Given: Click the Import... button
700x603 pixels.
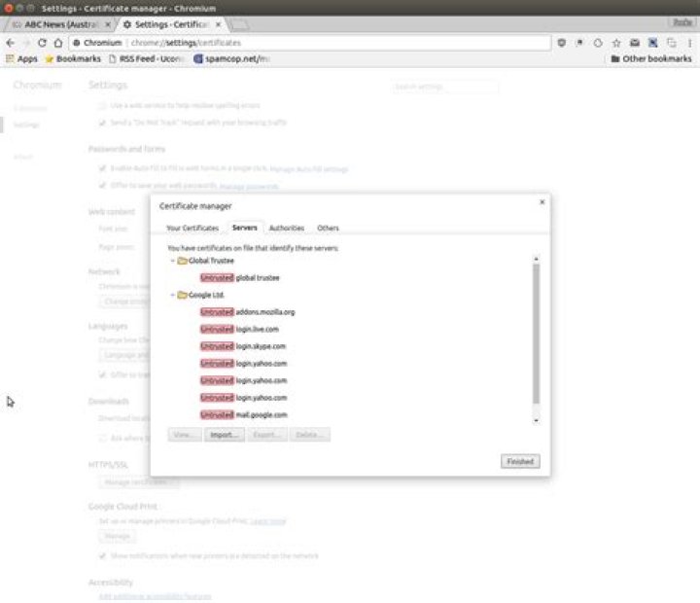Looking at the screenshot, I should [225, 435].
